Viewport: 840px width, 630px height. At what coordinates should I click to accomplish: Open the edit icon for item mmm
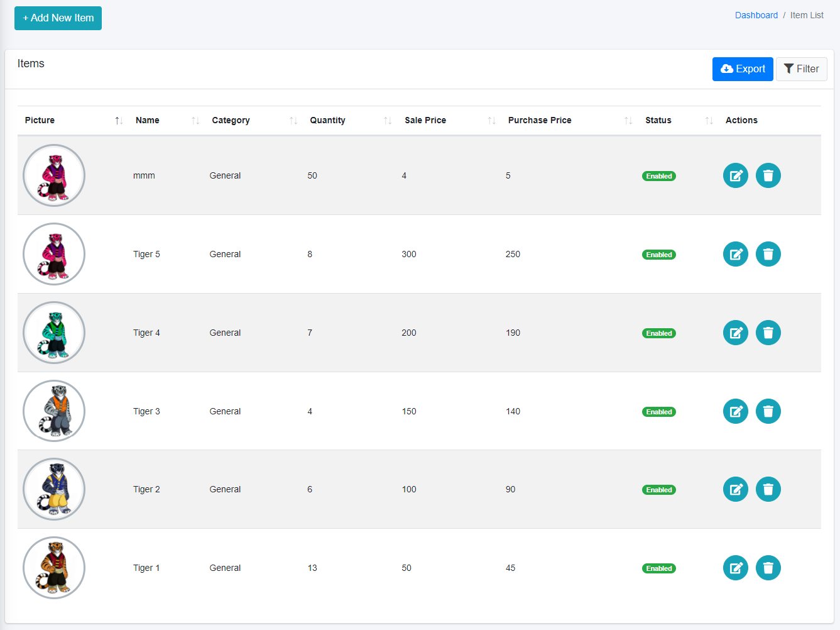(735, 175)
